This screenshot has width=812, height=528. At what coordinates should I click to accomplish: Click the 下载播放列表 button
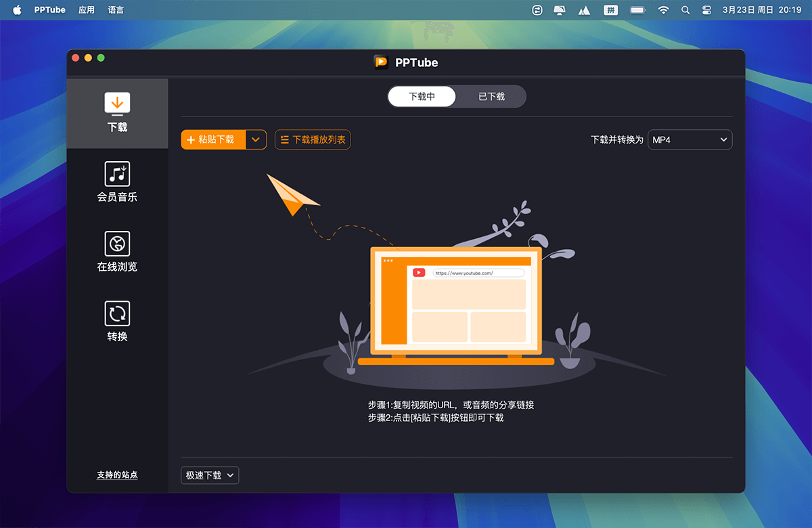click(x=313, y=139)
